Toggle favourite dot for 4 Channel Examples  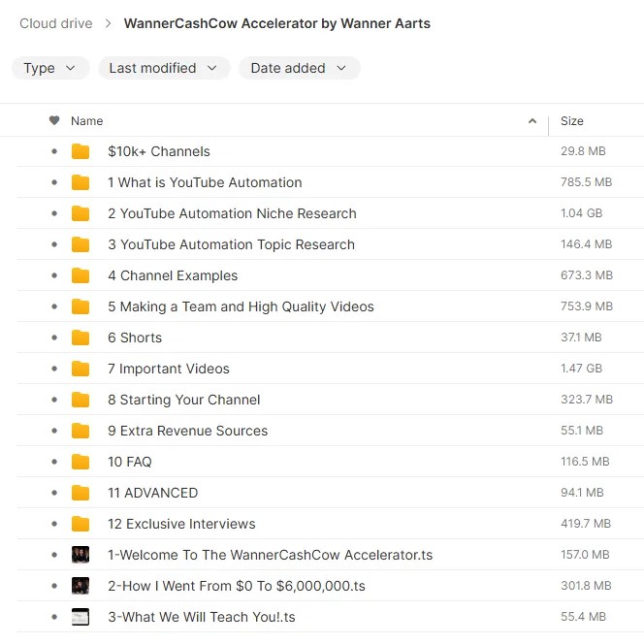(54, 275)
